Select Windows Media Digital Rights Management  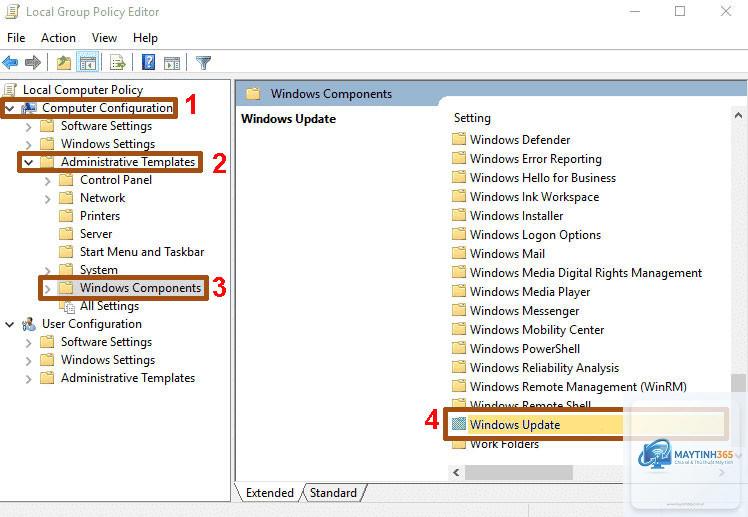click(586, 273)
